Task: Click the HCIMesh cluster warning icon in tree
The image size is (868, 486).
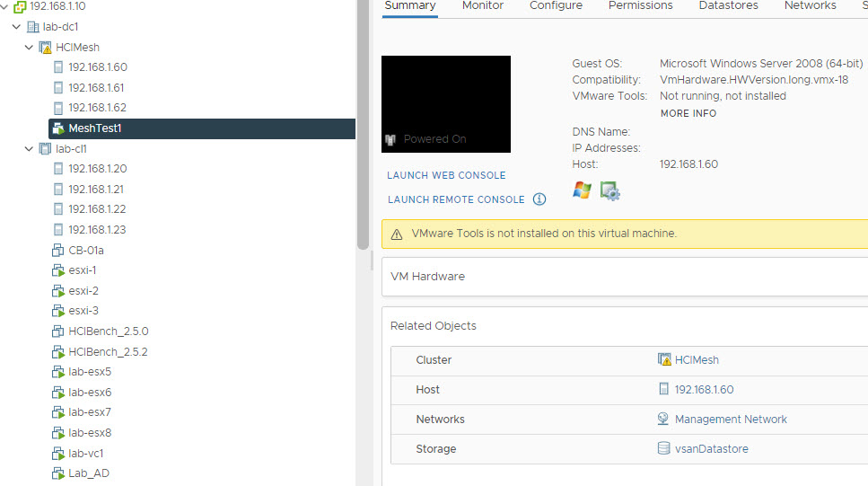Action: pyautogui.click(x=45, y=47)
